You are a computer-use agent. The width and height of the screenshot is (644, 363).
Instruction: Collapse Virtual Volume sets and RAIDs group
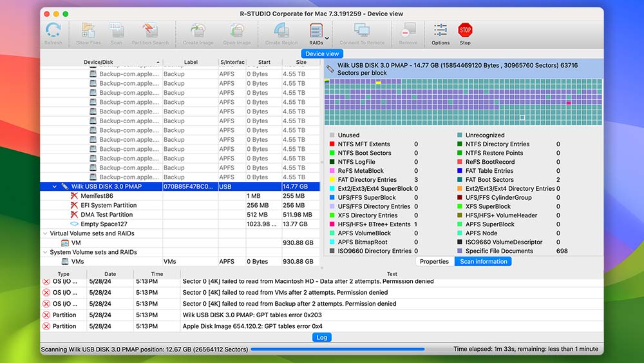tap(45, 233)
